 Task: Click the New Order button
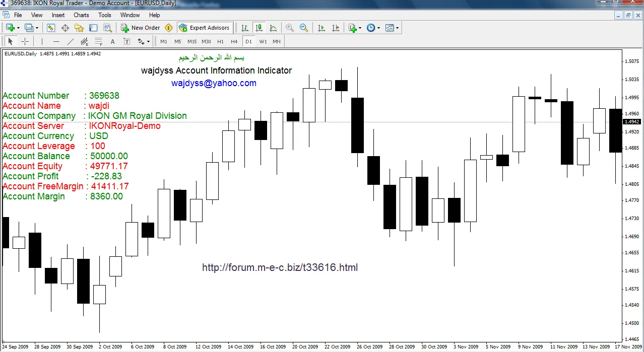point(141,28)
